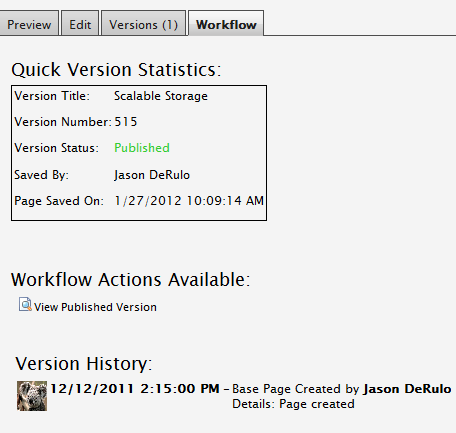Click the Quick Version Statistics heading
The width and height of the screenshot is (456, 433).
tap(116, 70)
